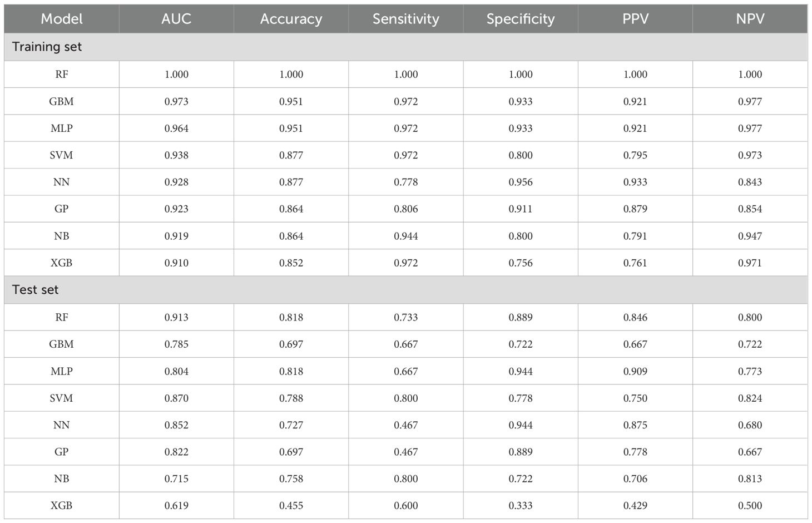The width and height of the screenshot is (812, 523).
Task: Click the Model column header
Action: pyautogui.click(x=62, y=19)
